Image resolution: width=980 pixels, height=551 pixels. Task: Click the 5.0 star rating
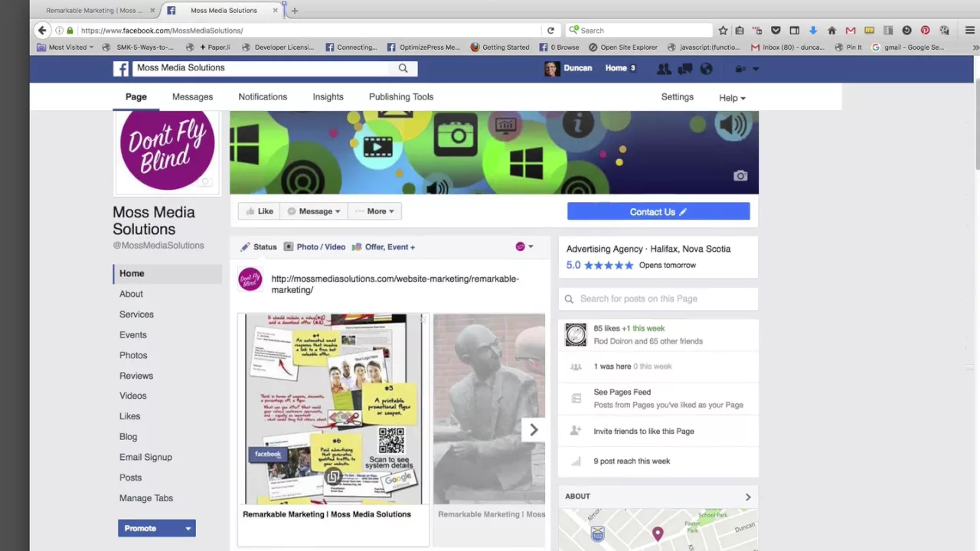(600, 266)
